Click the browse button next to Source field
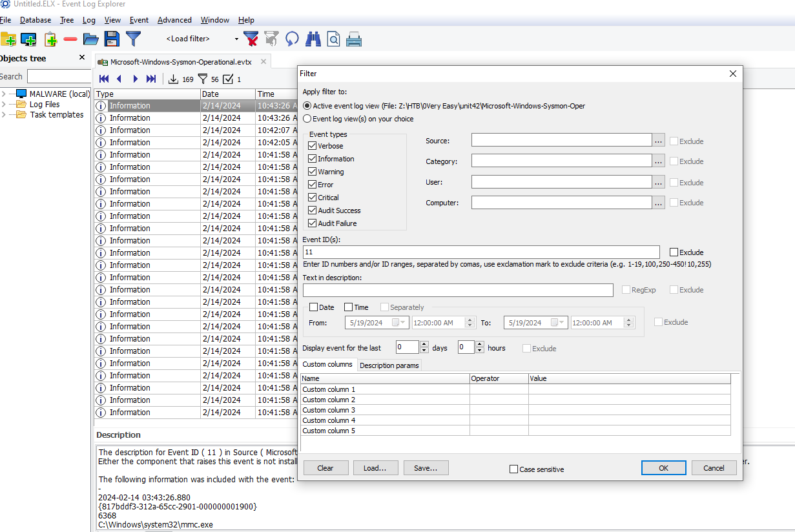The width and height of the screenshot is (795, 532). coord(658,141)
